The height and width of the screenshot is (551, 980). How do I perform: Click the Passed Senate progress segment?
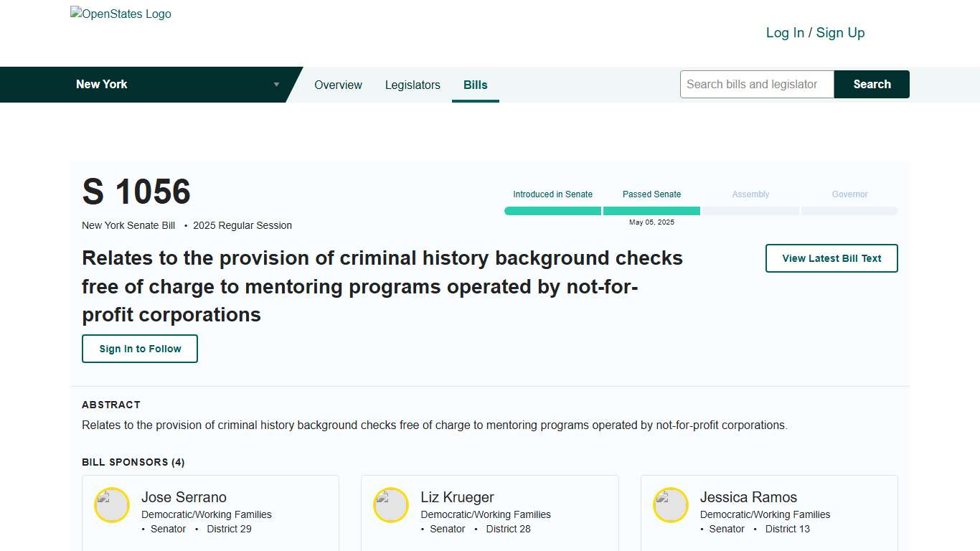[x=651, y=211]
